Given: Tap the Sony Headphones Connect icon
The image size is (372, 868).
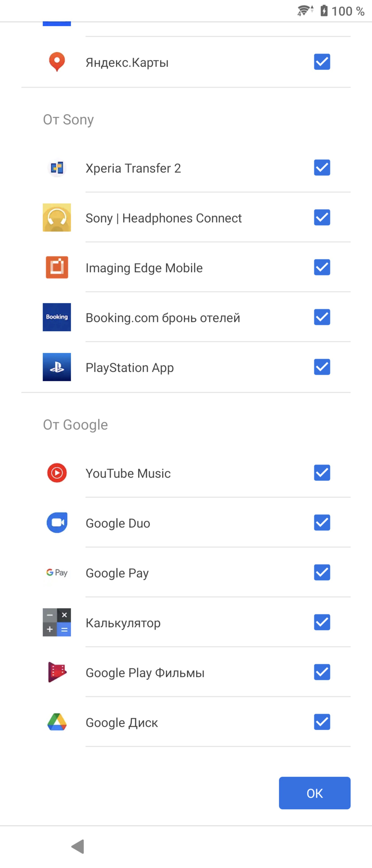Looking at the screenshot, I should point(57,217).
